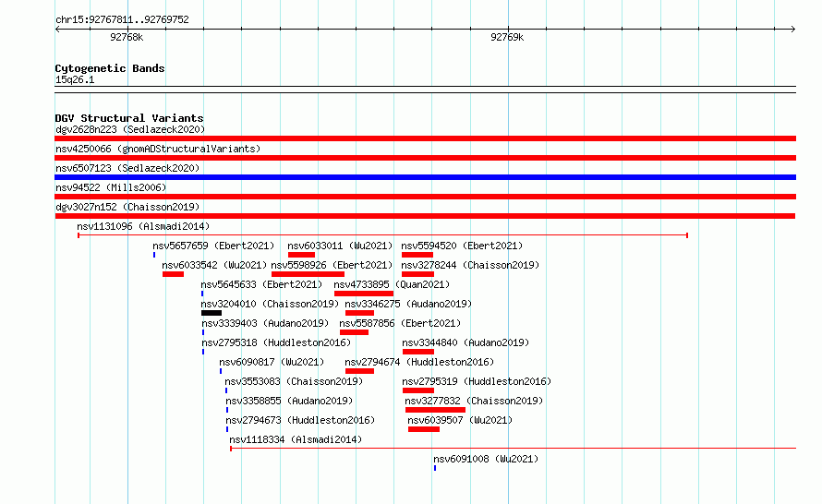Click the 92768k ruler label
Viewport: 822px width, 504px height.
click(x=127, y=37)
